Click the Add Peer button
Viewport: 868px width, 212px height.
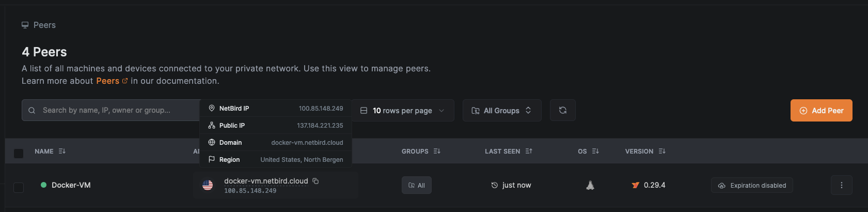click(821, 110)
